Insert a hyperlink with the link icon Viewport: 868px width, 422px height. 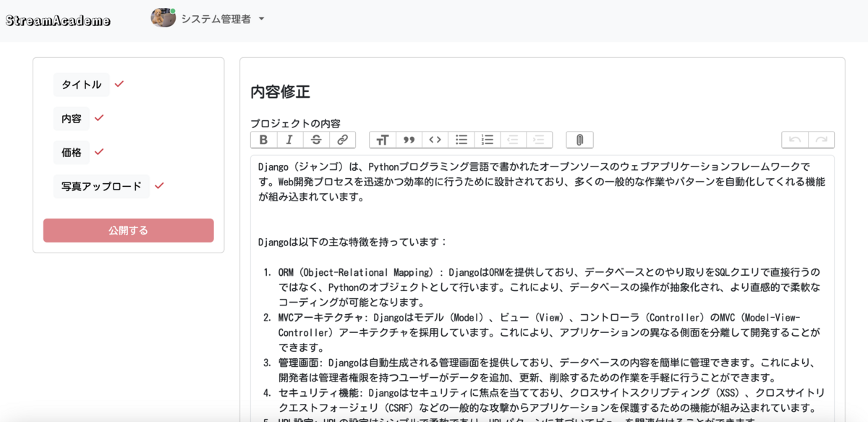(342, 140)
